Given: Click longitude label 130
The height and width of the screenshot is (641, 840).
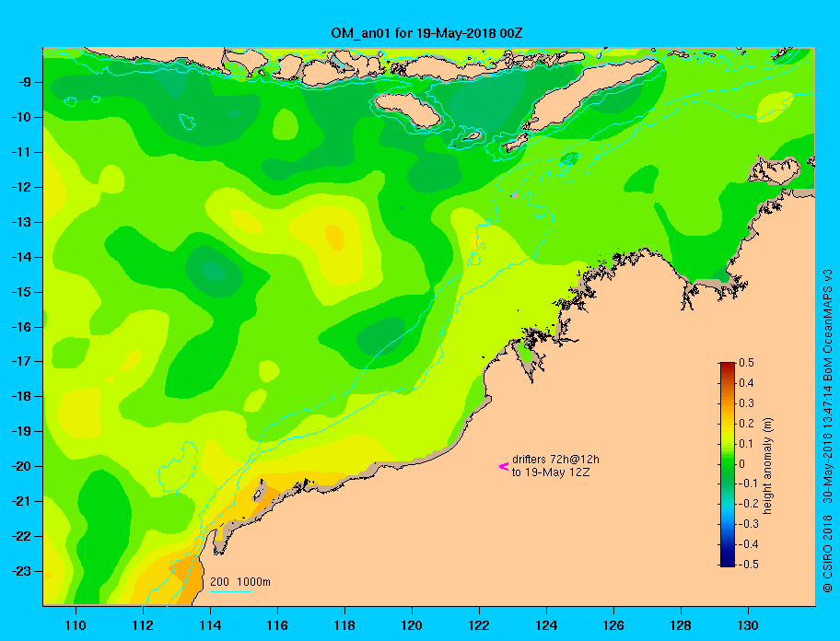Looking at the screenshot, I should 748,625.
